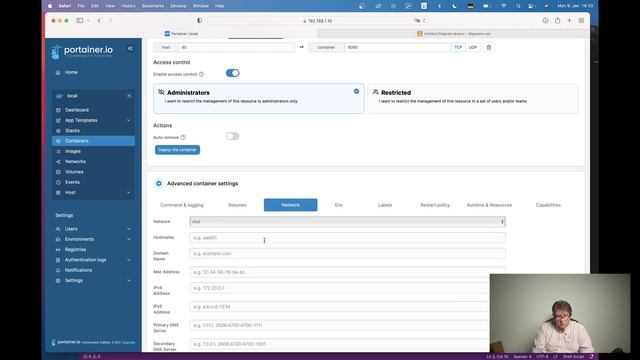Viewport: 640px width, 360px height.
Task: Open the Volumes page
Action: [74, 172]
